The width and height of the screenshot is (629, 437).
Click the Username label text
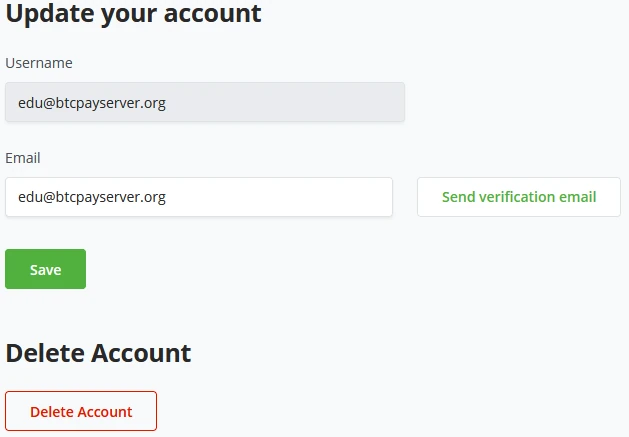(39, 63)
